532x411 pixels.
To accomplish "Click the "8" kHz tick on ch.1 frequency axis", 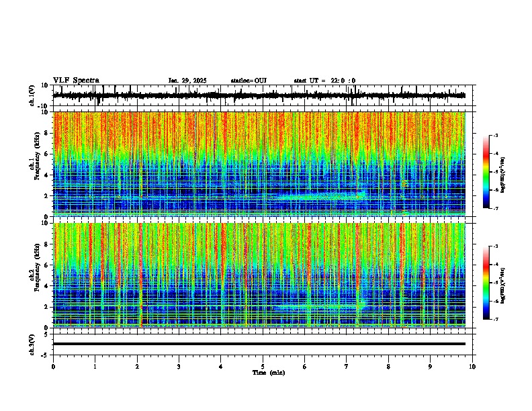I will (48, 133).
